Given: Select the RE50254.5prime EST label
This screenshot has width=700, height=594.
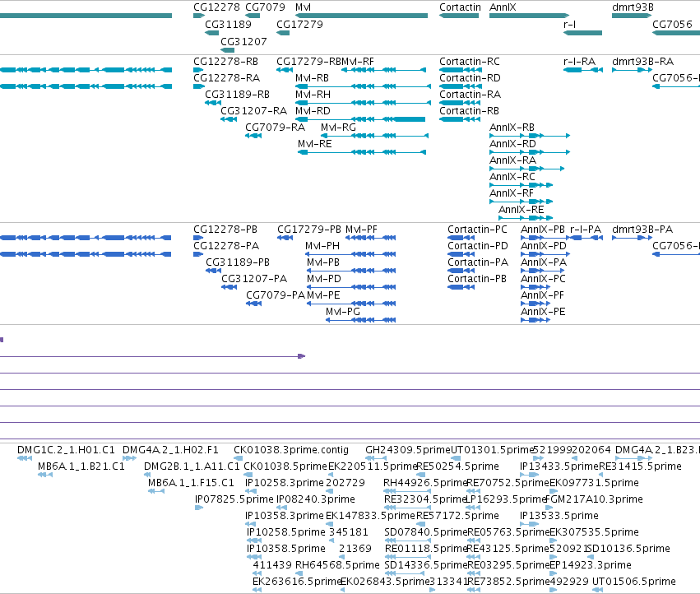Looking at the screenshot, I should (457, 466).
